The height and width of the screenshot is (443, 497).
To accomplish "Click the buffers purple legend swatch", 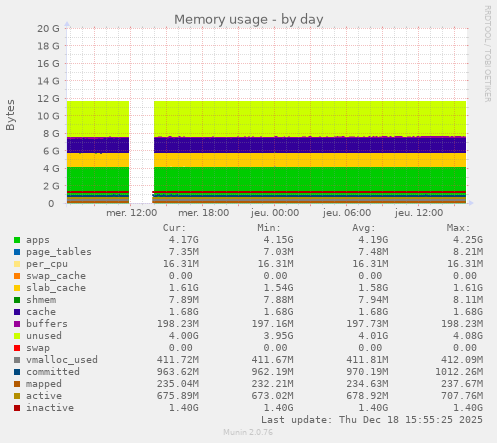I will pos(17,324).
